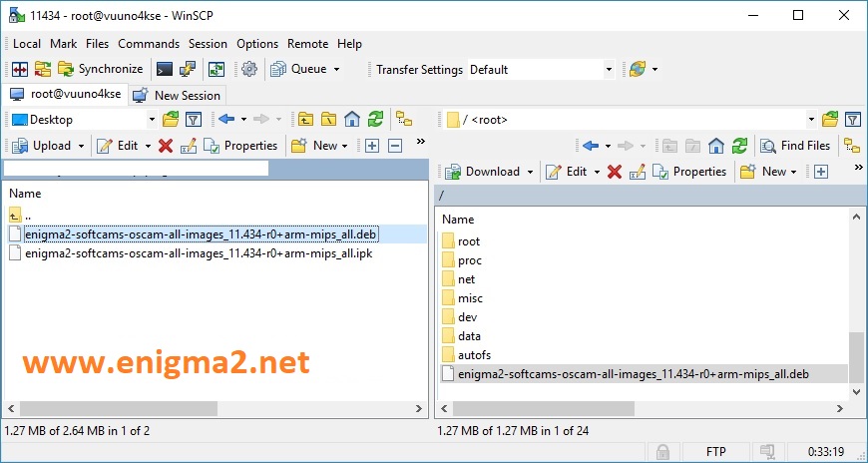Open remote panel Properties
Image resolution: width=868 pixels, height=463 pixels.
(689, 172)
